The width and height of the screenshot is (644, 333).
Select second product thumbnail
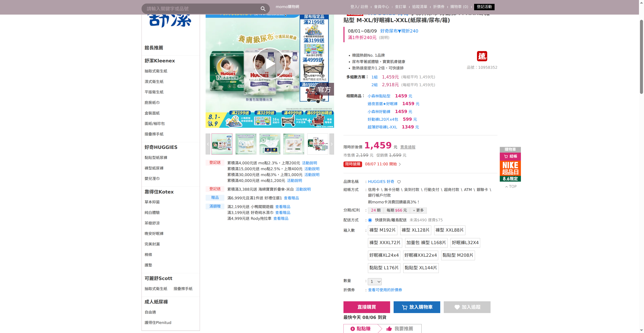point(246,144)
